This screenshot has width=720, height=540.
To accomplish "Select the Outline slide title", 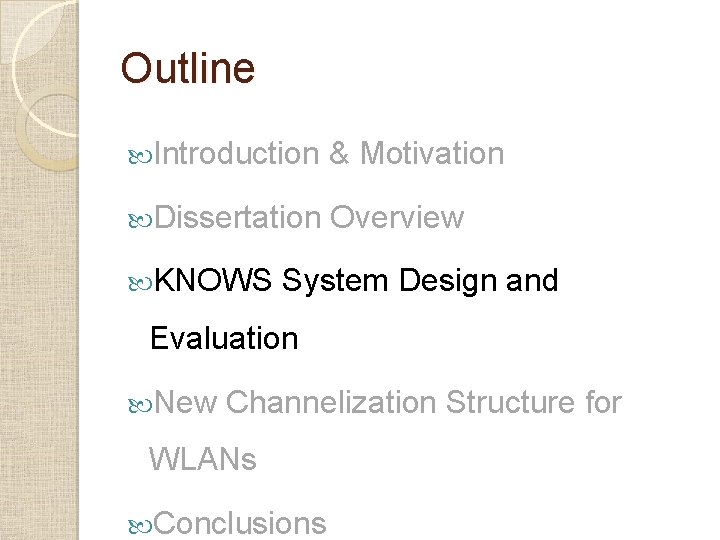I will tap(187, 68).
